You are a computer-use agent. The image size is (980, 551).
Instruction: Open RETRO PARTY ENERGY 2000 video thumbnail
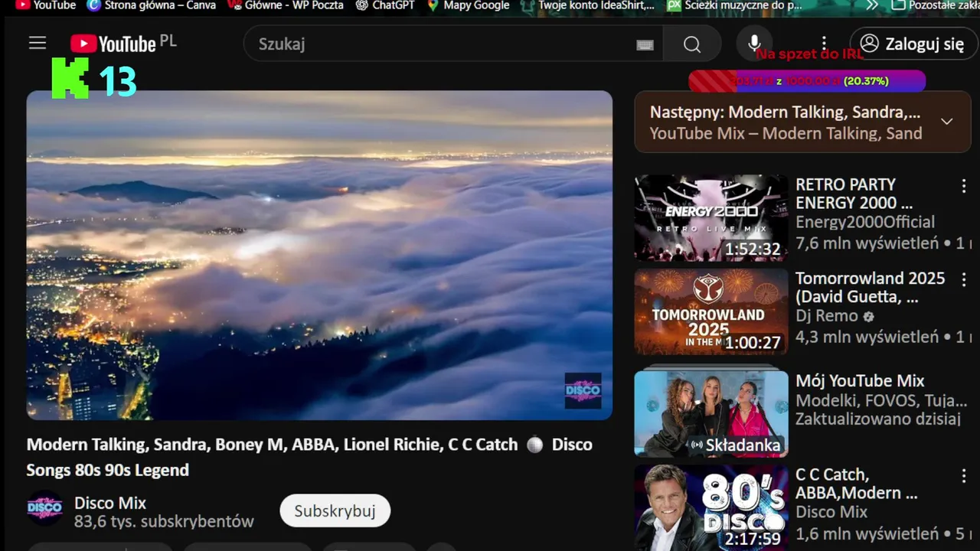tap(711, 218)
